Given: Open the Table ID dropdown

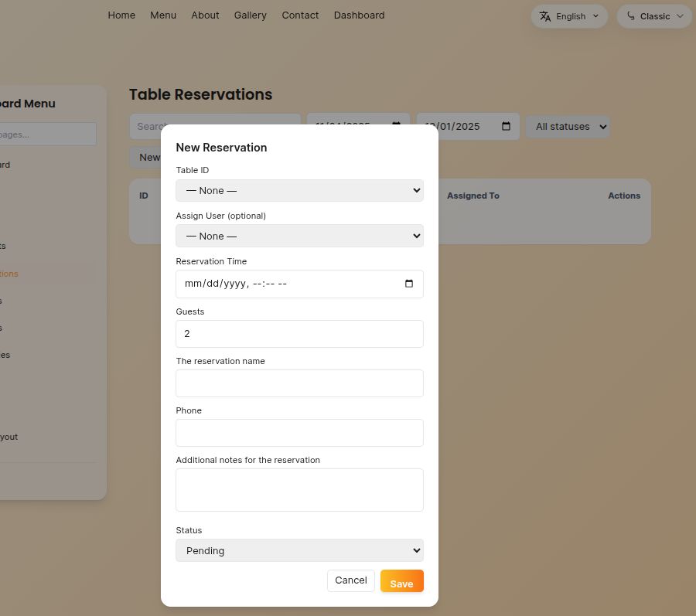Looking at the screenshot, I should pos(299,190).
